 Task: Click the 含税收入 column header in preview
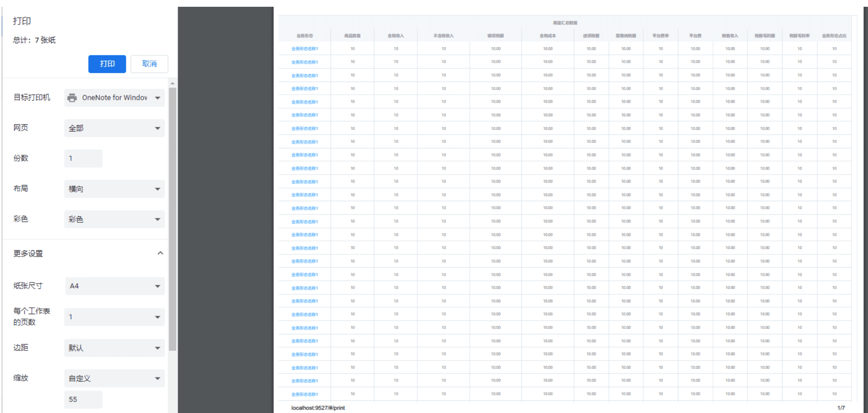(396, 36)
